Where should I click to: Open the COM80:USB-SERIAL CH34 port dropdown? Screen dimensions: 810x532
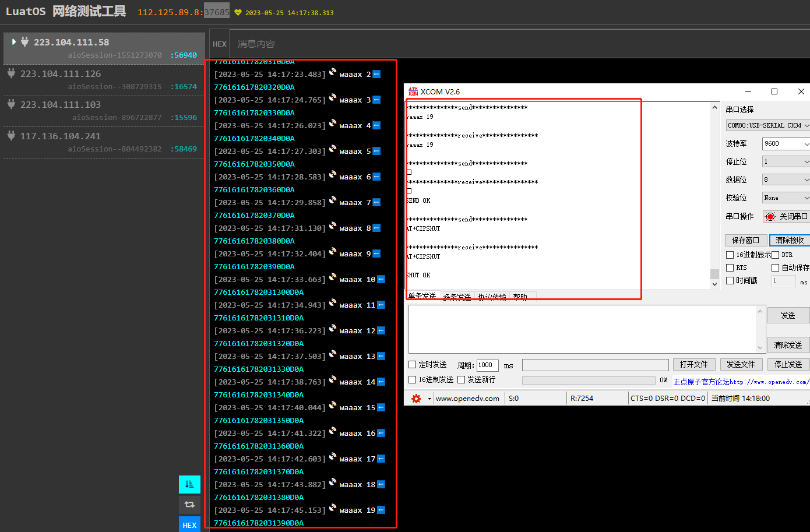(767, 125)
